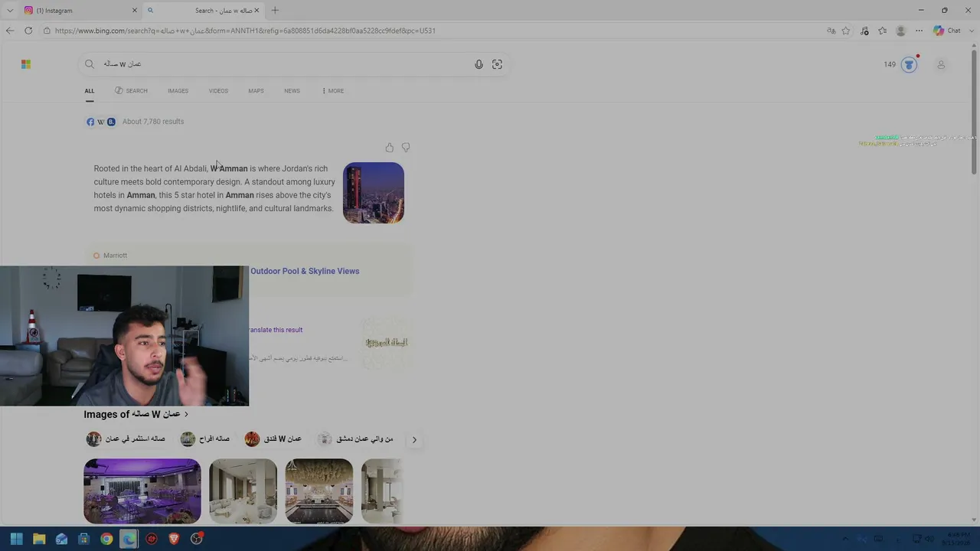Image resolution: width=980 pixels, height=551 pixels.
Task: Open visual search camera icon
Action: 497,64
